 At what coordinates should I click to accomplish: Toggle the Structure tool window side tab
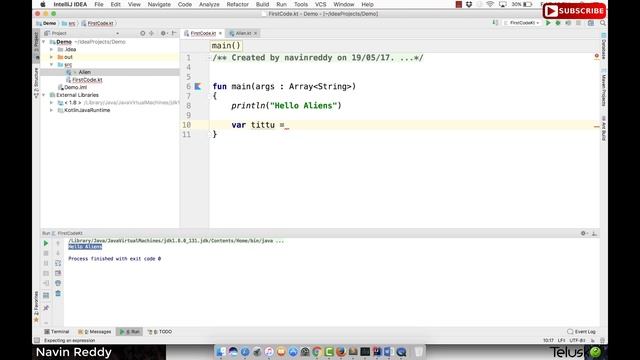(36, 83)
